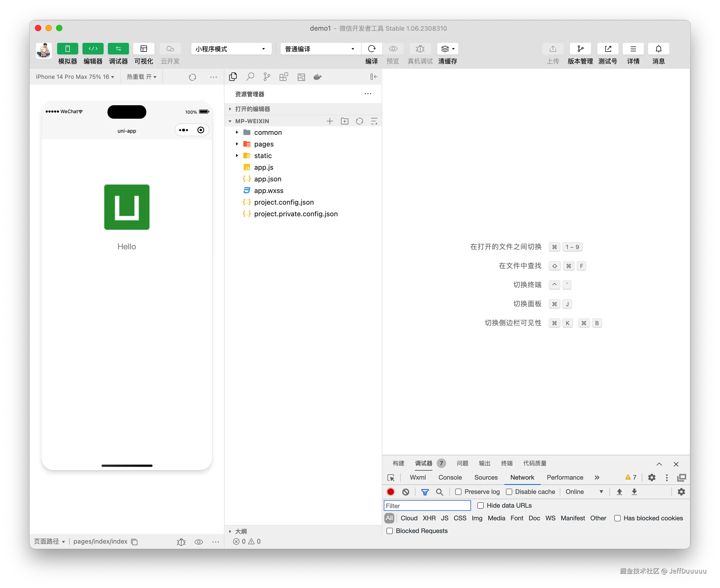Expand the pages folder in file tree
The width and height of the screenshot is (720, 588).
point(264,144)
